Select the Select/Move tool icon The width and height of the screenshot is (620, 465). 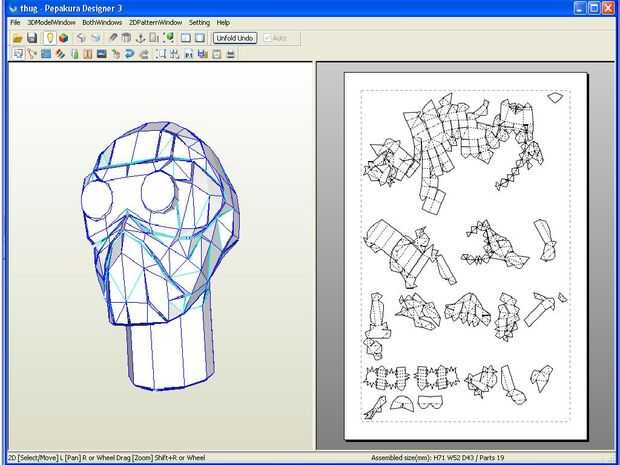point(18,53)
